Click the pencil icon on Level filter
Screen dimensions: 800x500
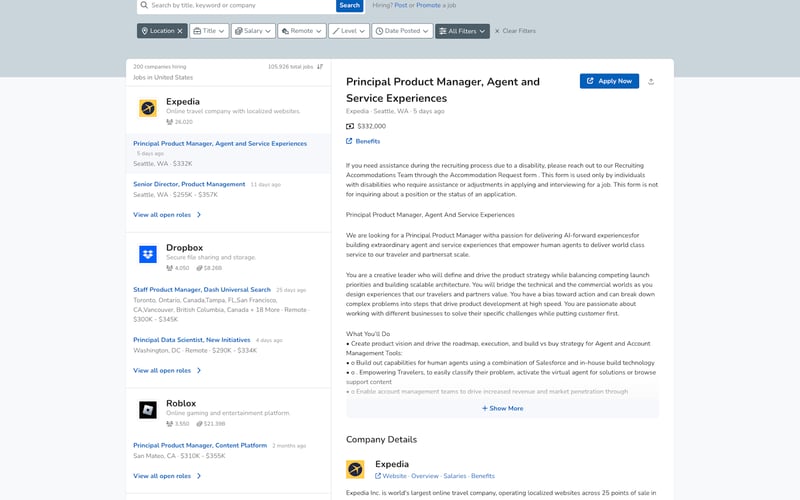(x=336, y=31)
